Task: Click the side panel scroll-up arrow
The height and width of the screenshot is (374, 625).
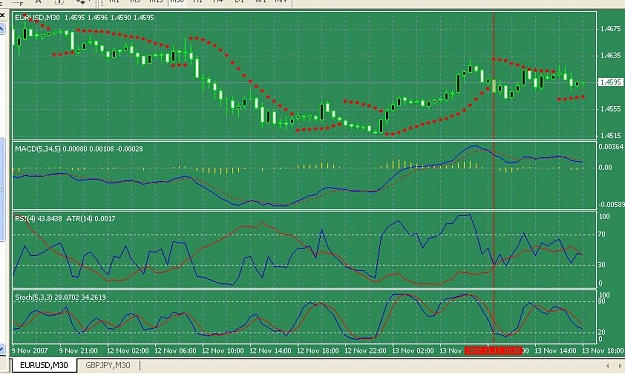Action: coord(2,29)
